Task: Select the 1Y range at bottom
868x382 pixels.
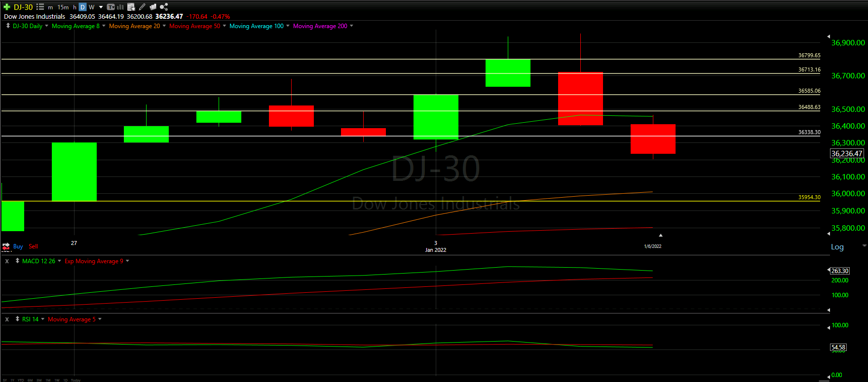Action: click(x=12, y=380)
